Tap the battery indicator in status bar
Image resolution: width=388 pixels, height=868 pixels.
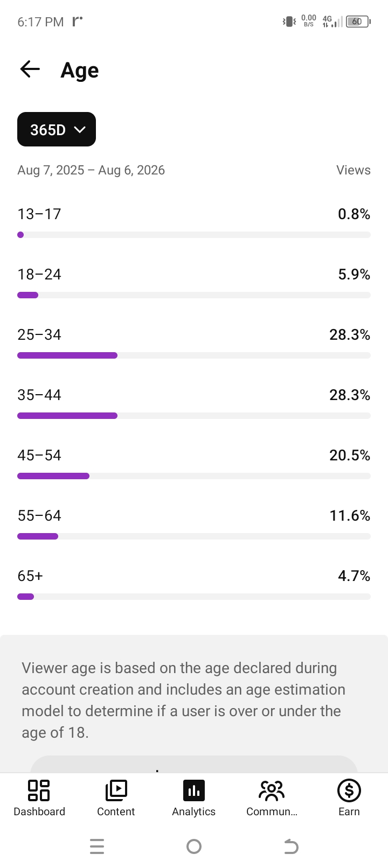click(x=358, y=22)
